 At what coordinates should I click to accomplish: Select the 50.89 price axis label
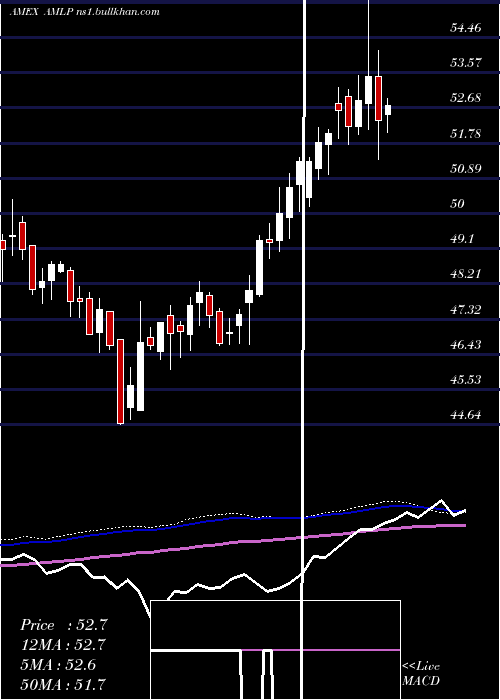(466, 169)
